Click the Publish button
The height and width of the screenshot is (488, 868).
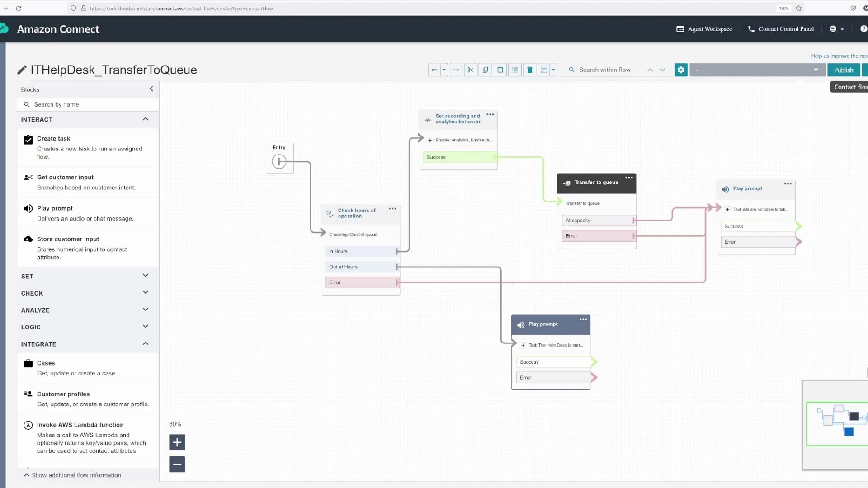coord(843,70)
